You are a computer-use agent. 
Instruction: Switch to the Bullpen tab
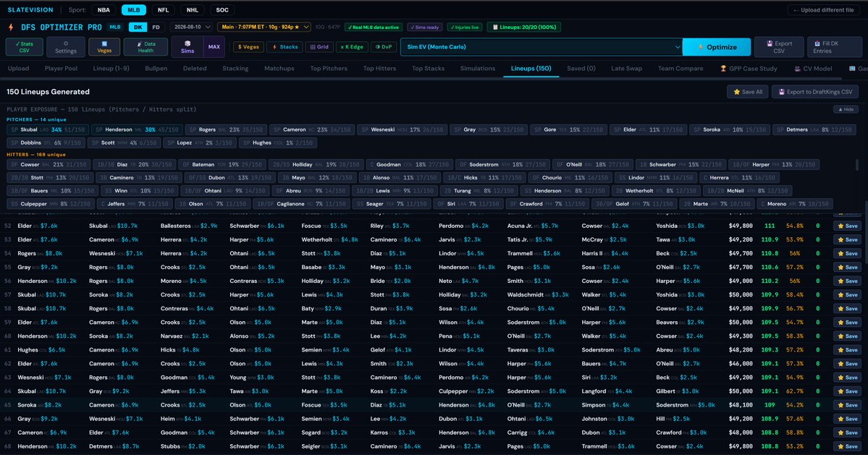(156, 69)
